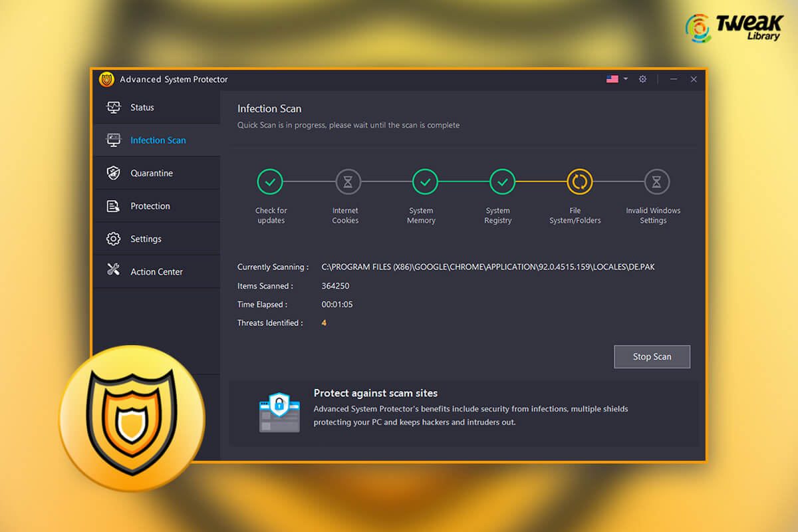Switch to the Infection Scan tab
The width and height of the screenshot is (798, 532).
158,140
